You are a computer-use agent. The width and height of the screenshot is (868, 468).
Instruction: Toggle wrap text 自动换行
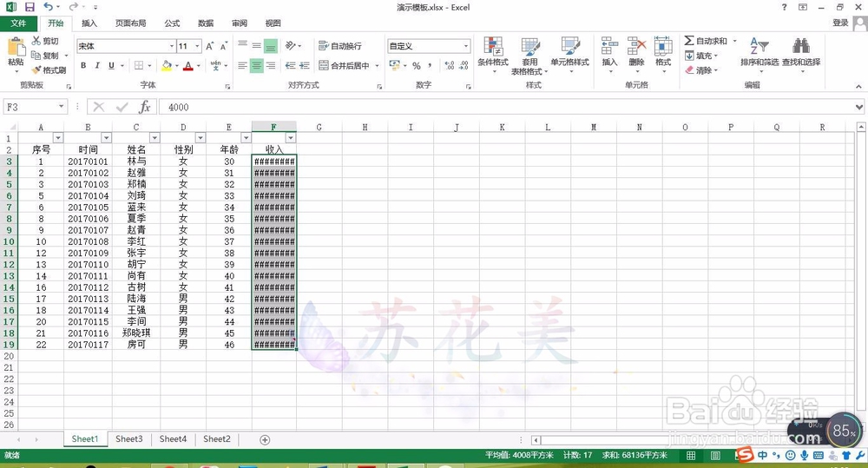[340, 46]
